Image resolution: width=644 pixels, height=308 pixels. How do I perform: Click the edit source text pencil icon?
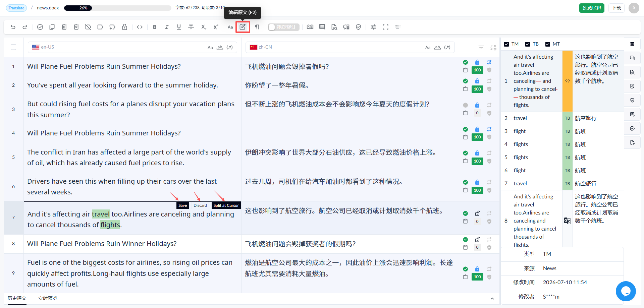click(x=243, y=27)
